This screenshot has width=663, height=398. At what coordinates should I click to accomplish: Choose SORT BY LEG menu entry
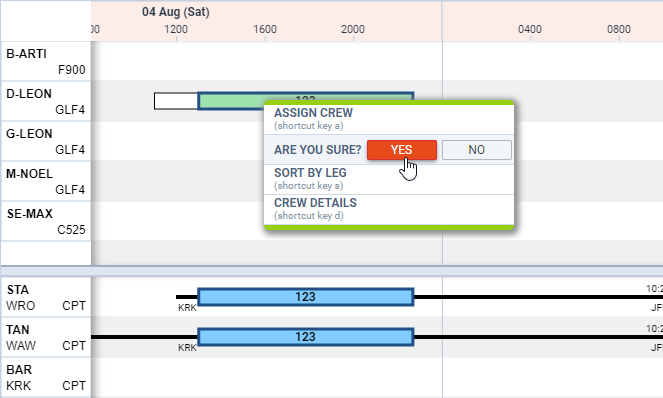point(389,179)
